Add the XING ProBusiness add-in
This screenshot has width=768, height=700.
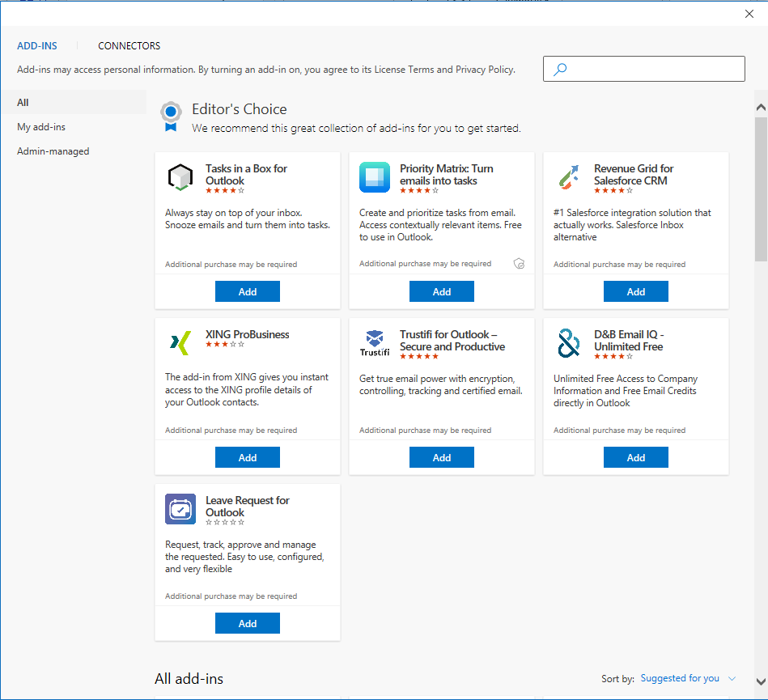(248, 457)
